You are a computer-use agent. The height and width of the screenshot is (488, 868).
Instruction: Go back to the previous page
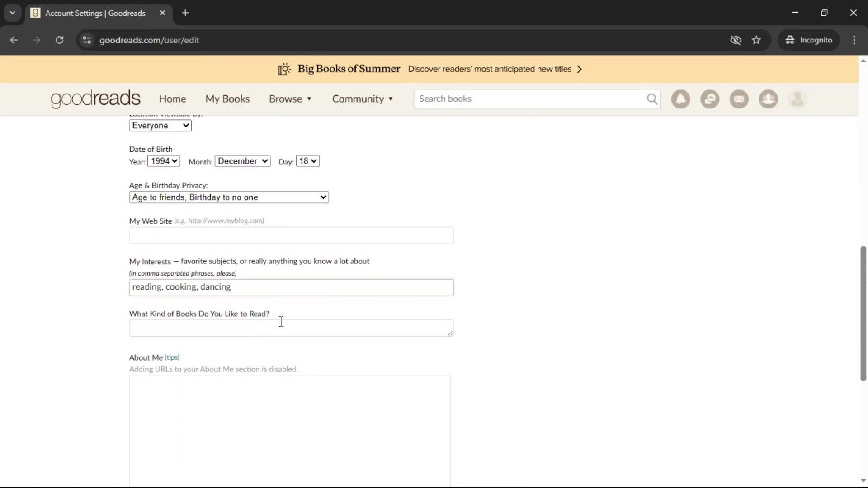tap(14, 40)
